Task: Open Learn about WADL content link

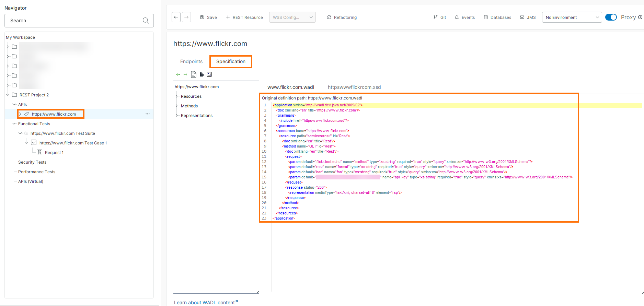Action: click(x=206, y=302)
